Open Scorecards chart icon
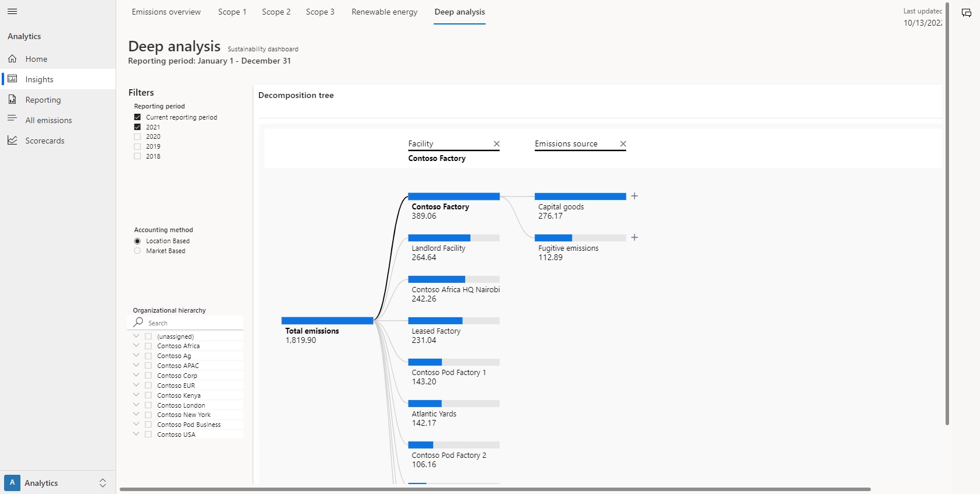This screenshot has width=980, height=494. point(12,140)
